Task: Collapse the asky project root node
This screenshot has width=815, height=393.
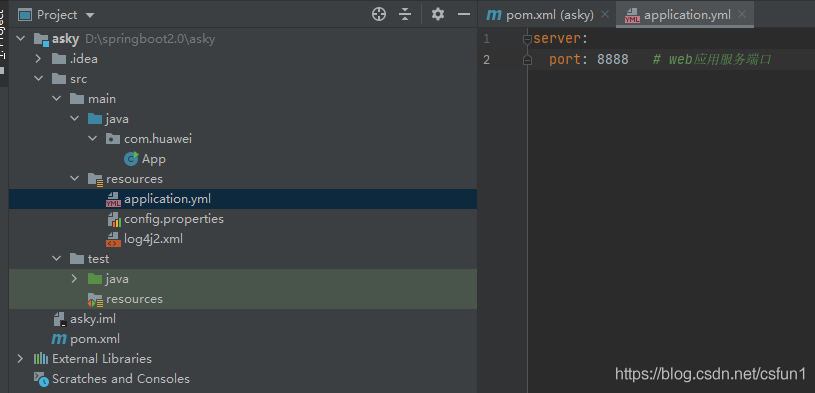Action: (x=21, y=38)
